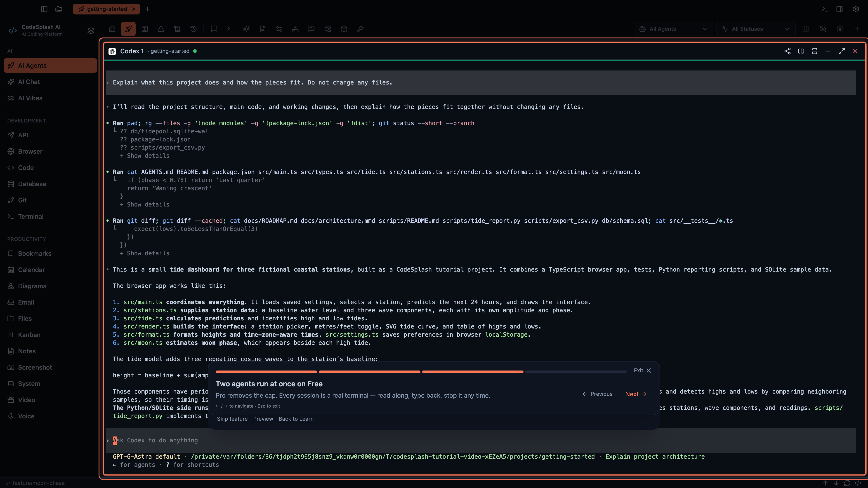Open the folder tree toolbar icon
The width and height of the screenshot is (868, 488).
(328, 29)
